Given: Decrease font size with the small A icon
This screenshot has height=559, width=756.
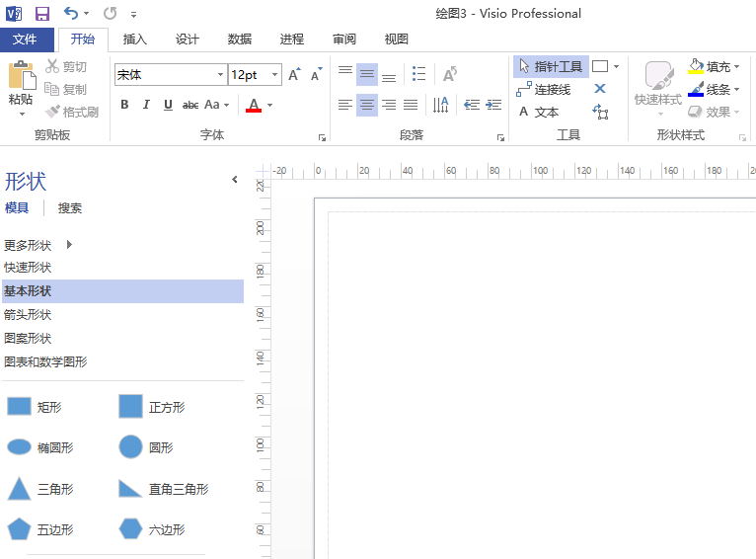Looking at the screenshot, I should (x=316, y=75).
